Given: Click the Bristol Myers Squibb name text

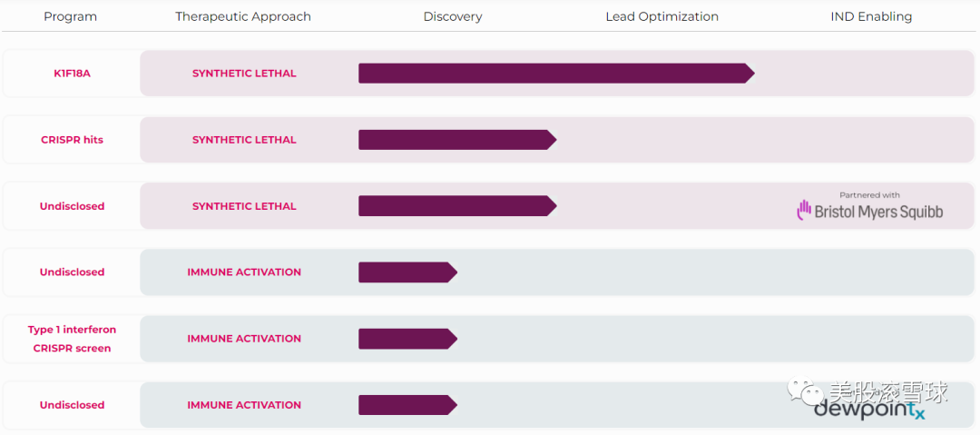Looking at the screenshot, I should coord(878,212).
